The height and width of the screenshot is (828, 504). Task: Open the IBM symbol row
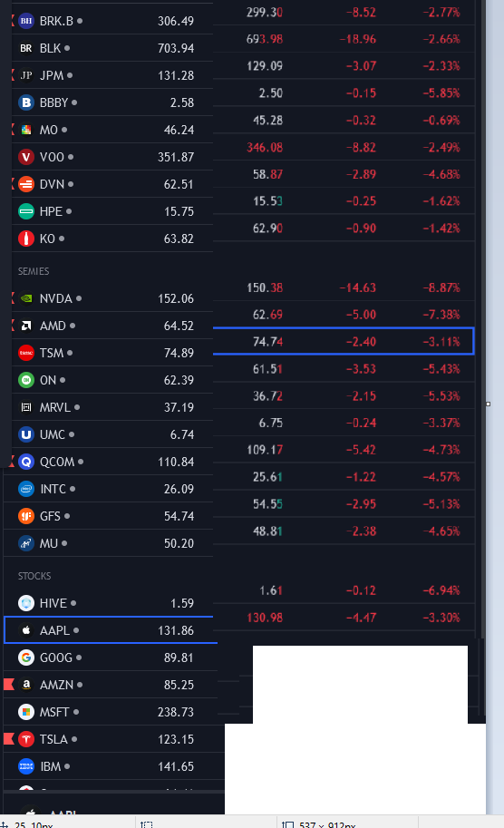(111, 766)
